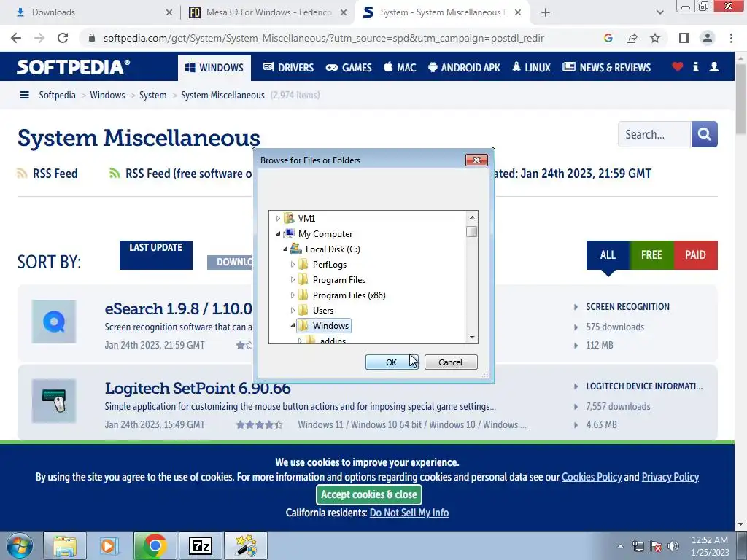This screenshot has height=560, width=747.
Task: Click the browser forward arrow
Action: [x=39, y=38]
